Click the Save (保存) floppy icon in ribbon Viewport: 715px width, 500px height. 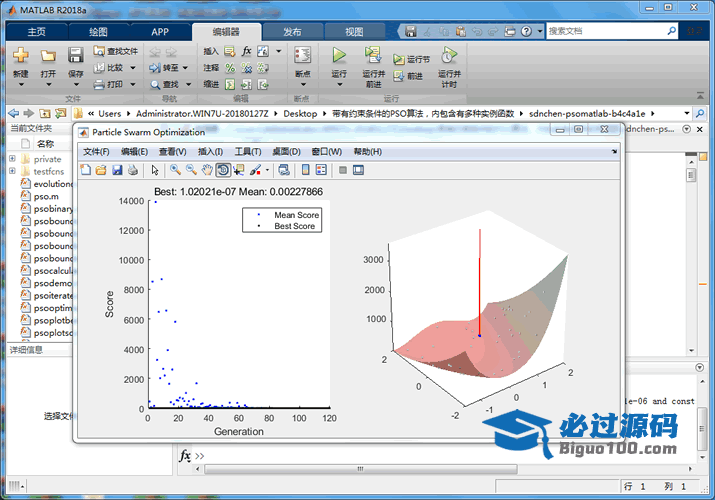[x=75, y=55]
